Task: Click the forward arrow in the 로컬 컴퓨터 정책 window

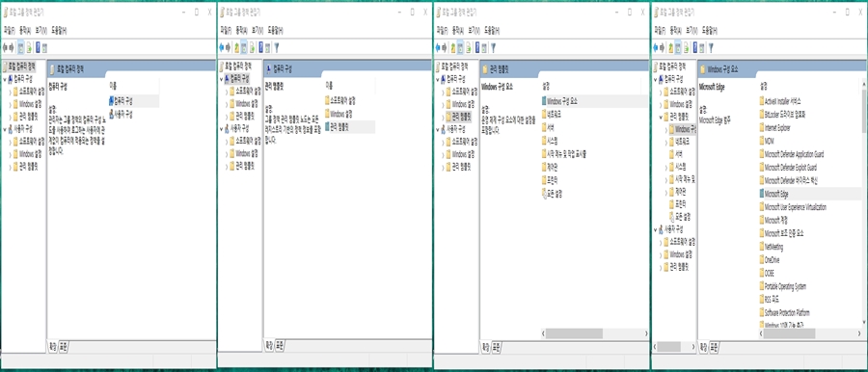Action: [12, 47]
